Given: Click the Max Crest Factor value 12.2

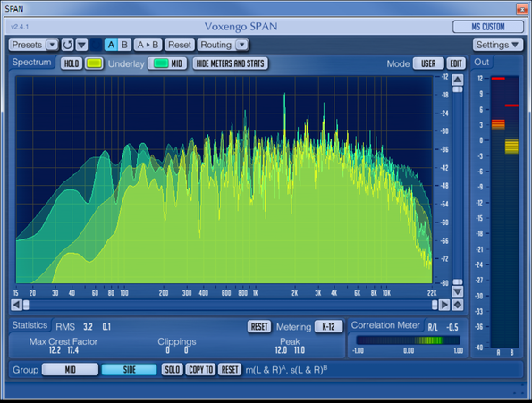Looking at the screenshot, I should coord(55,350).
